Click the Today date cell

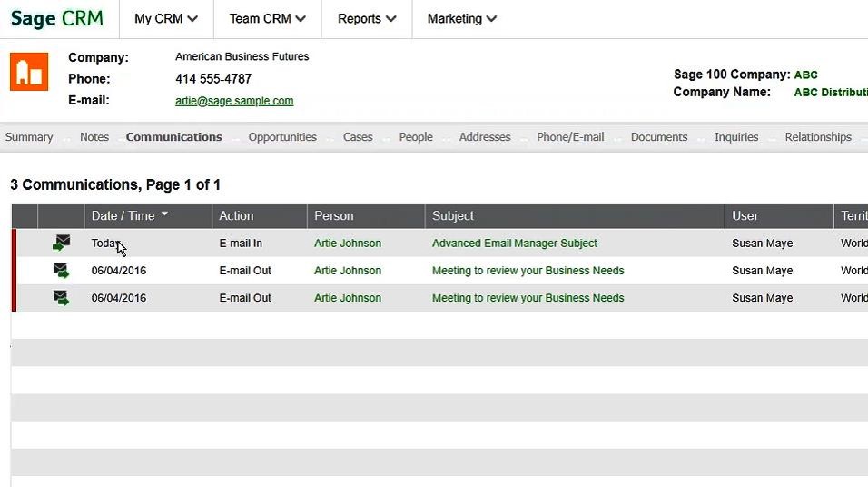105,243
